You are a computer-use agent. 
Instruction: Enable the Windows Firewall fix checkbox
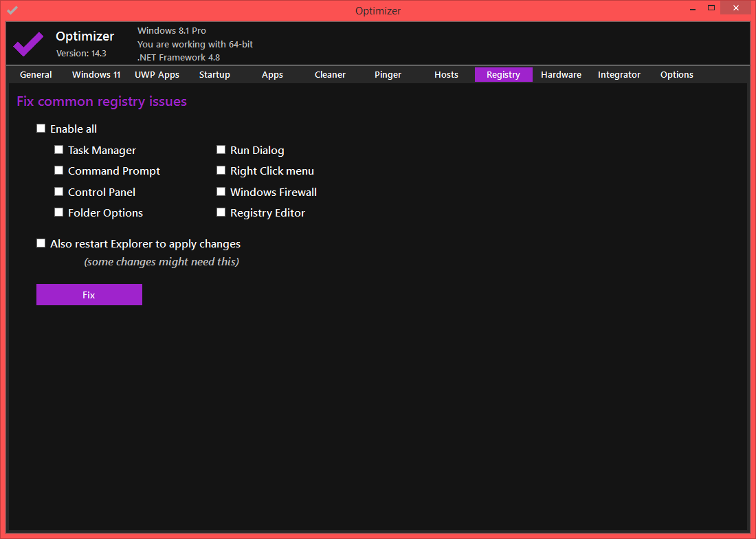point(221,192)
